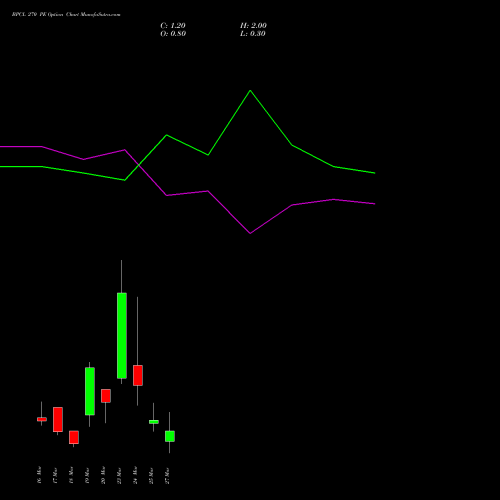
Task: Click the high value "H: 2.00"
Action: click(253, 26)
